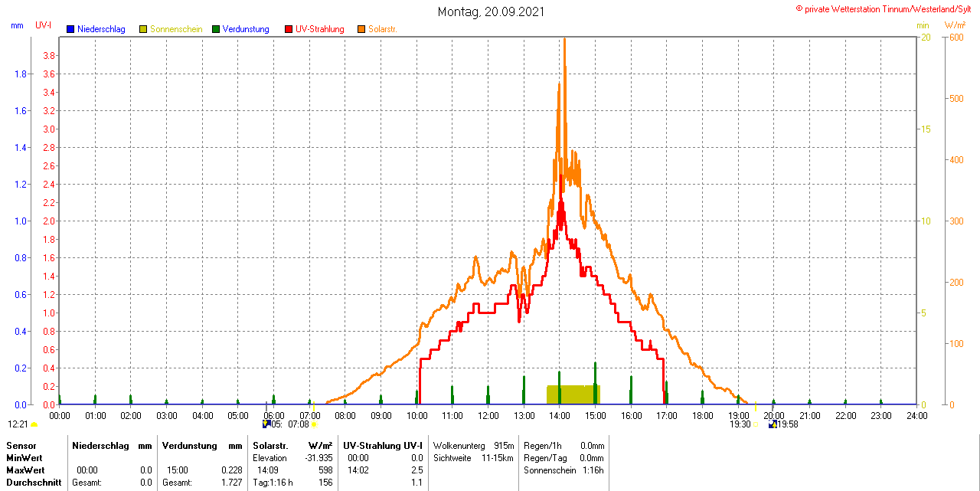Select the Solarstr. legend label
The image size is (980, 491).
pyautogui.click(x=383, y=29)
